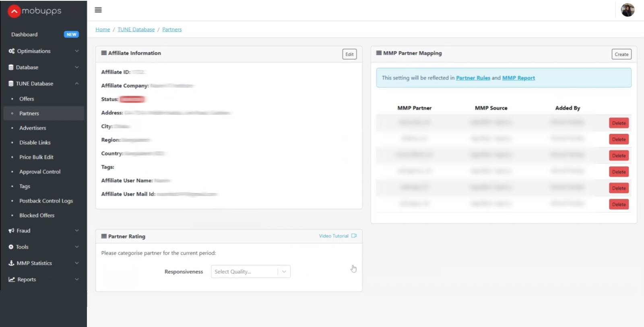The height and width of the screenshot is (327, 644).
Task: Expand the Optimisations menu chevron
Action: [x=77, y=51]
